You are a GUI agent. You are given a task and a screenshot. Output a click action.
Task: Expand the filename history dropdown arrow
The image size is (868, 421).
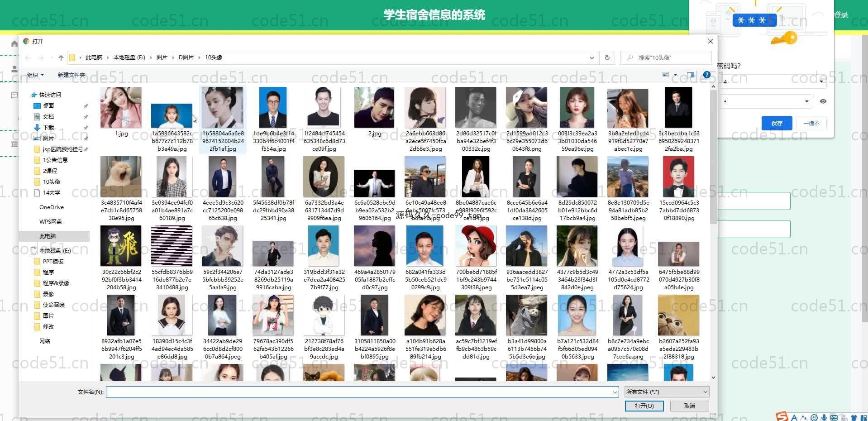point(615,392)
